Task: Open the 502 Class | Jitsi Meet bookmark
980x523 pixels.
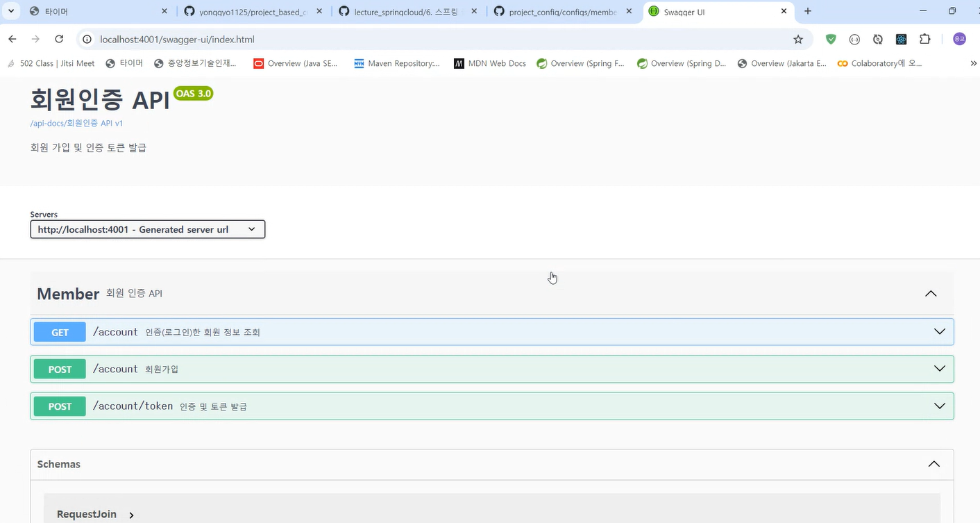Action: [x=51, y=63]
